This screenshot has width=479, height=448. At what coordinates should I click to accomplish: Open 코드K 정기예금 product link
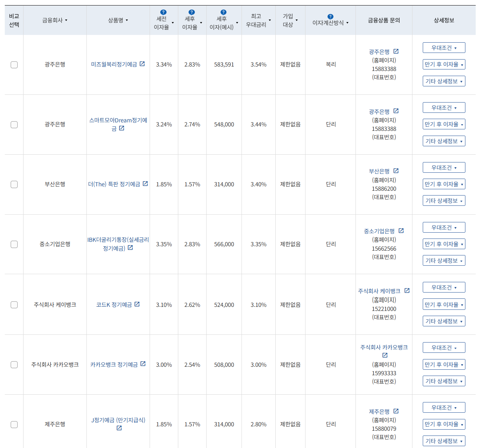114,305
